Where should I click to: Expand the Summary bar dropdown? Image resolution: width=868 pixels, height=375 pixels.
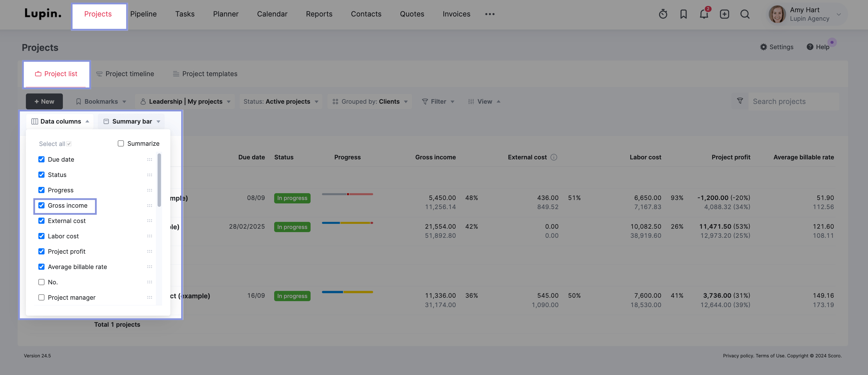pyautogui.click(x=131, y=121)
